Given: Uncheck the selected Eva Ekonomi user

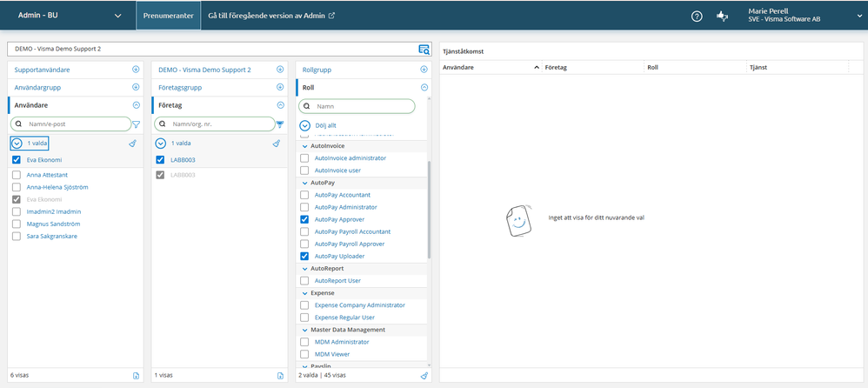Looking at the screenshot, I should pos(16,160).
